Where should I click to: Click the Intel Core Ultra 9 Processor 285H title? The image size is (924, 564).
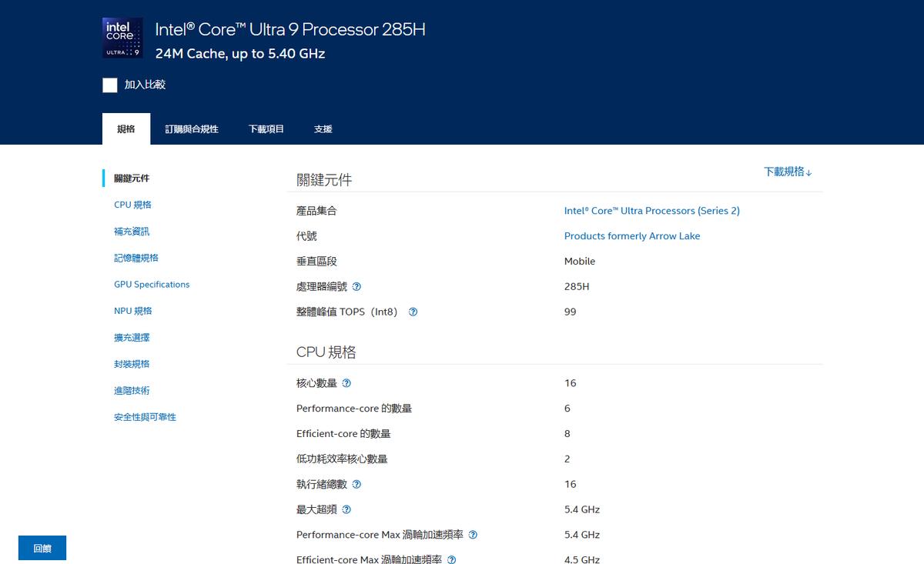290,29
